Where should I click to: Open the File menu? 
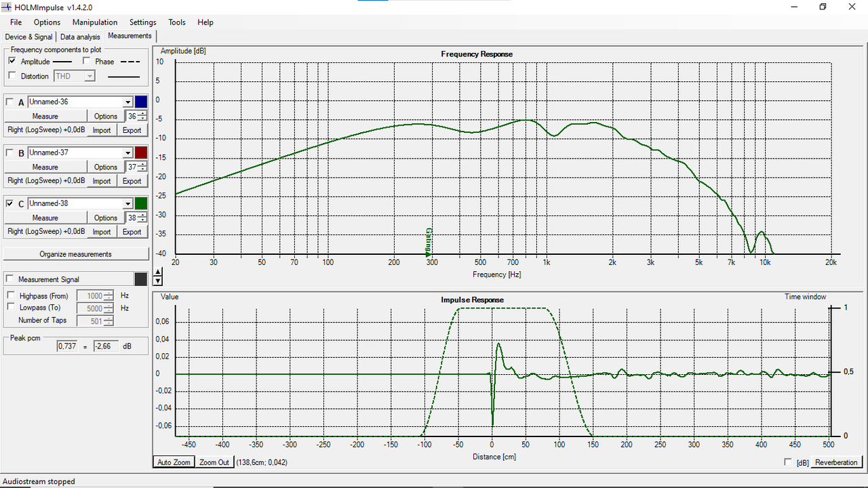(x=16, y=22)
